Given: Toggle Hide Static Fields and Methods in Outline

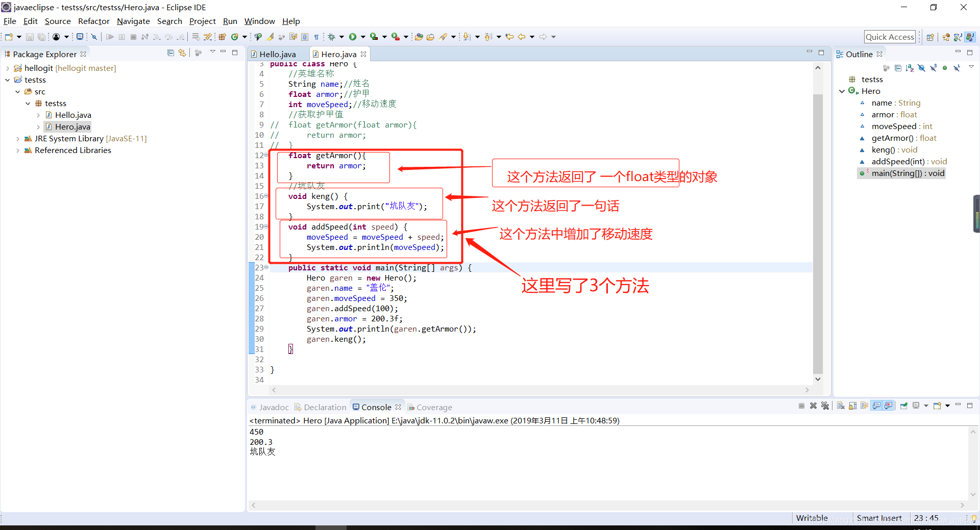Looking at the screenshot, I should point(933,68).
